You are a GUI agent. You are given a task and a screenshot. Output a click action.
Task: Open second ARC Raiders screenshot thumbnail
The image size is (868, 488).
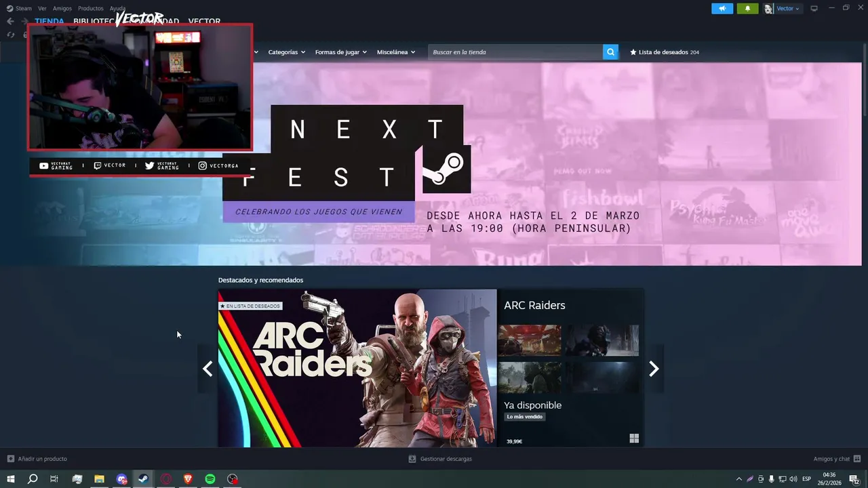pos(602,340)
